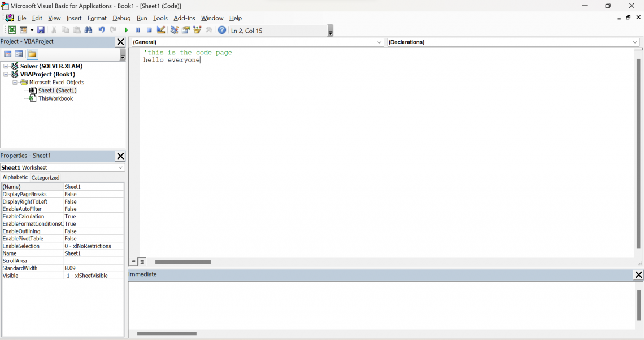Click the Undo arrow icon
This screenshot has height=340, width=644.
click(102, 30)
